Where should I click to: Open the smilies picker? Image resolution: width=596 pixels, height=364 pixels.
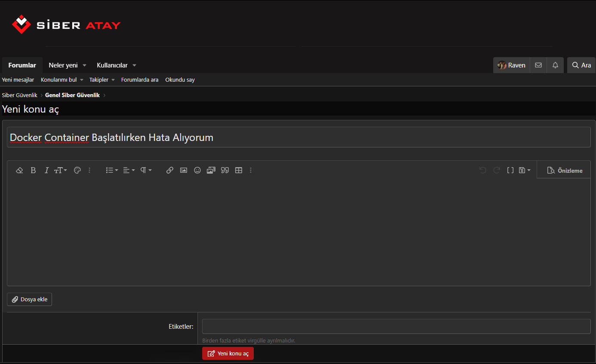tap(197, 170)
